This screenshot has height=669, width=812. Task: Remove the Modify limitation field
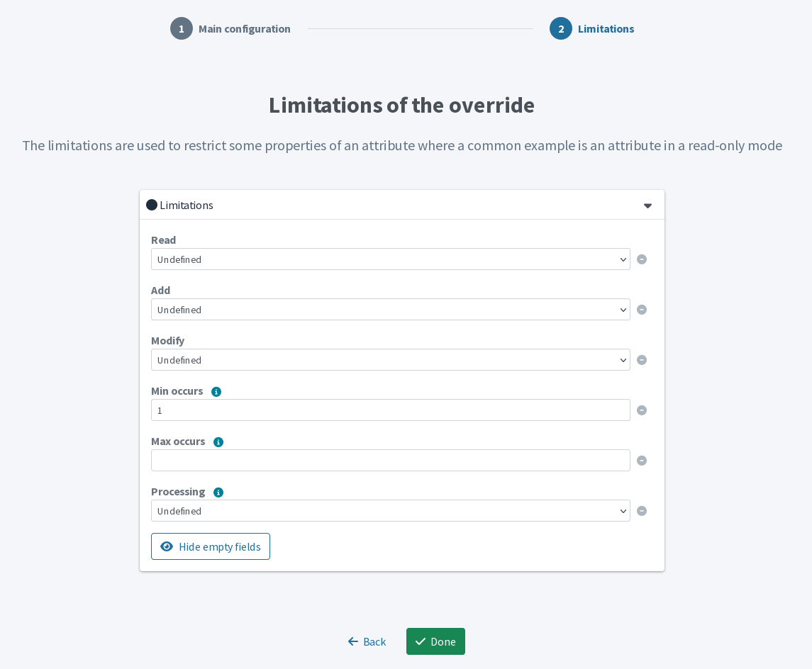642,360
